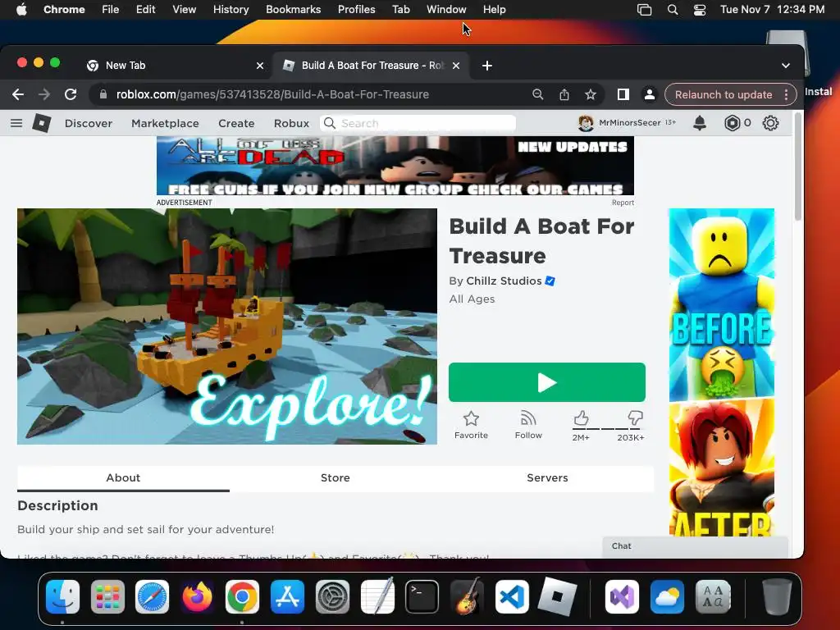Screen dimensions: 840x630
Task: Open Terminal from the Dock
Action: click(422, 596)
